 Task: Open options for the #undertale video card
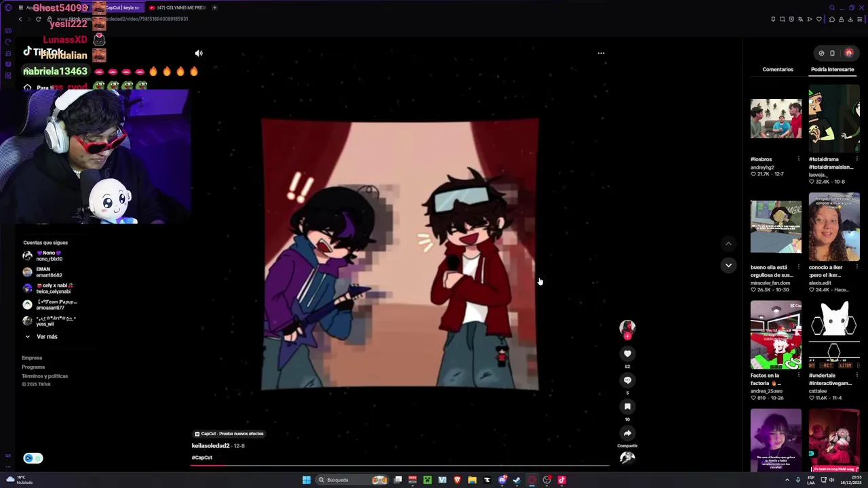click(856, 375)
